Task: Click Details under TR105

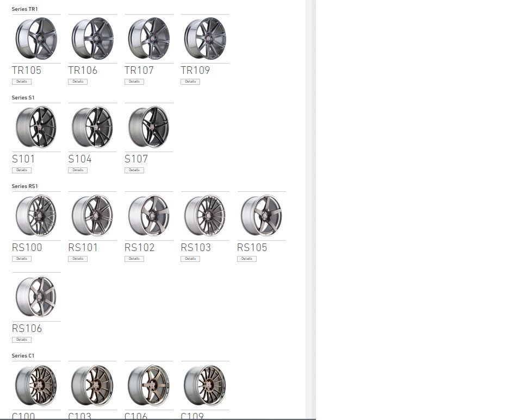Action: [x=22, y=82]
